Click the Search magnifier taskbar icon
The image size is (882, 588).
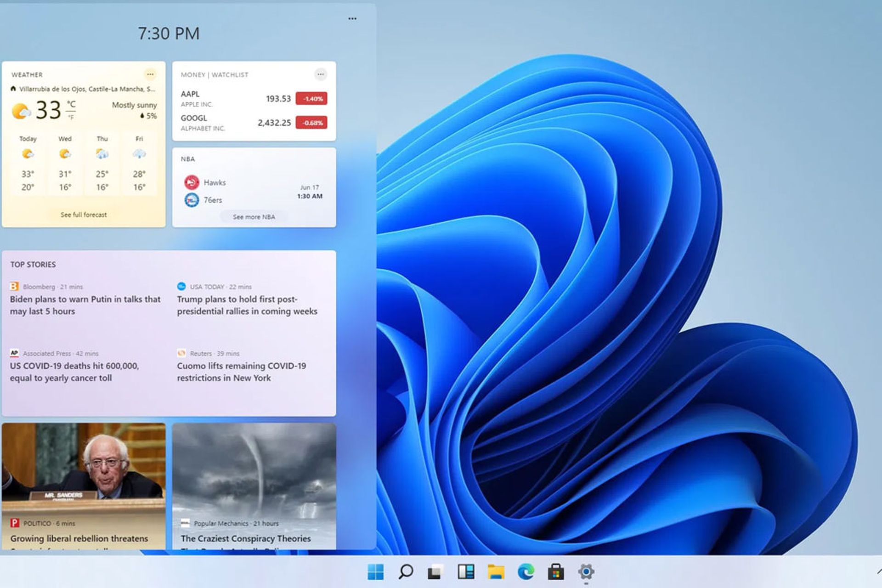coord(406,572)
